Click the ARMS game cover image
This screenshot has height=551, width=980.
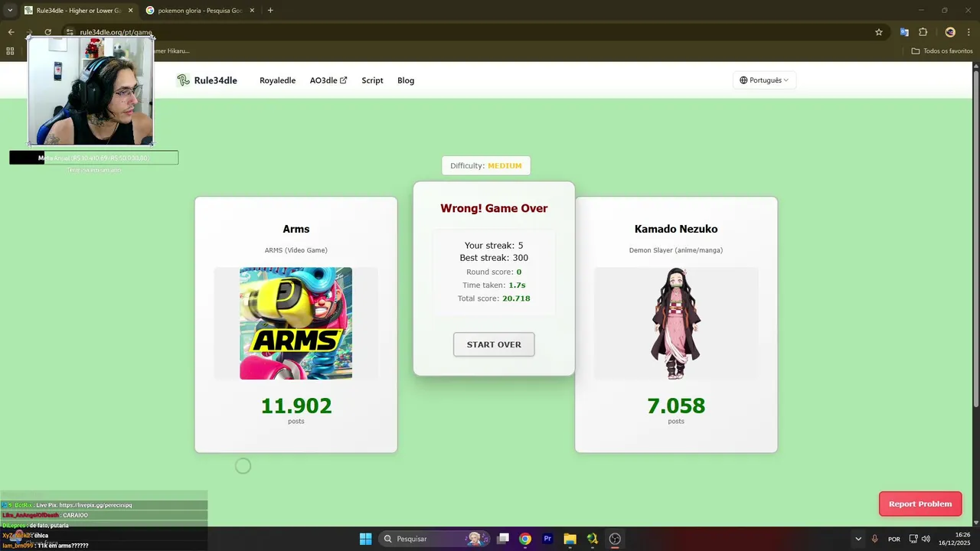click(296, 323)
